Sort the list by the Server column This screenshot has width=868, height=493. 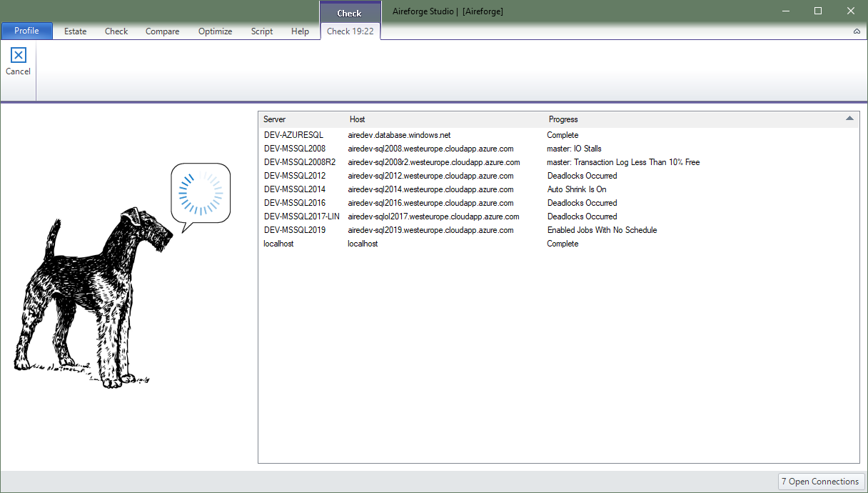tap(276, 119)
